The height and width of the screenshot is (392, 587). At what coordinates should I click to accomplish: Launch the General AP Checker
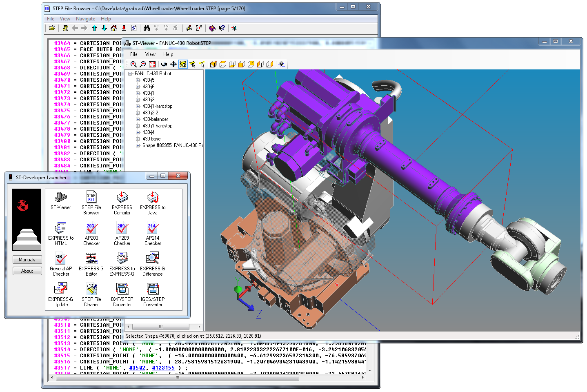[x=61, y=264]
